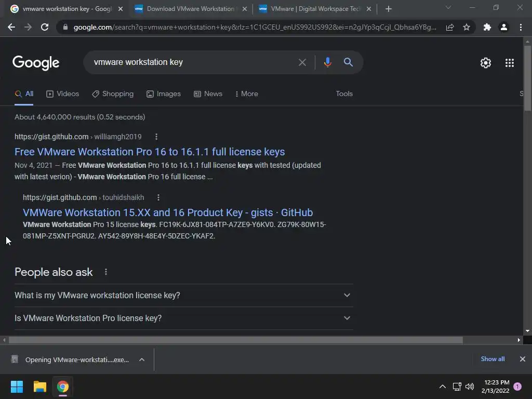Open a new browser tab
The width and height of the screenshot is (532, 399).
point(389,9)
